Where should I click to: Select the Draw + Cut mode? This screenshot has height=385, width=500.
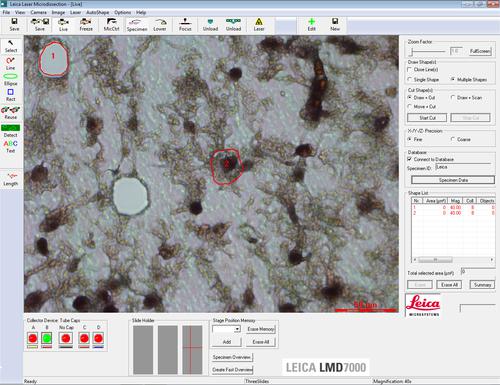coord(410,97)
